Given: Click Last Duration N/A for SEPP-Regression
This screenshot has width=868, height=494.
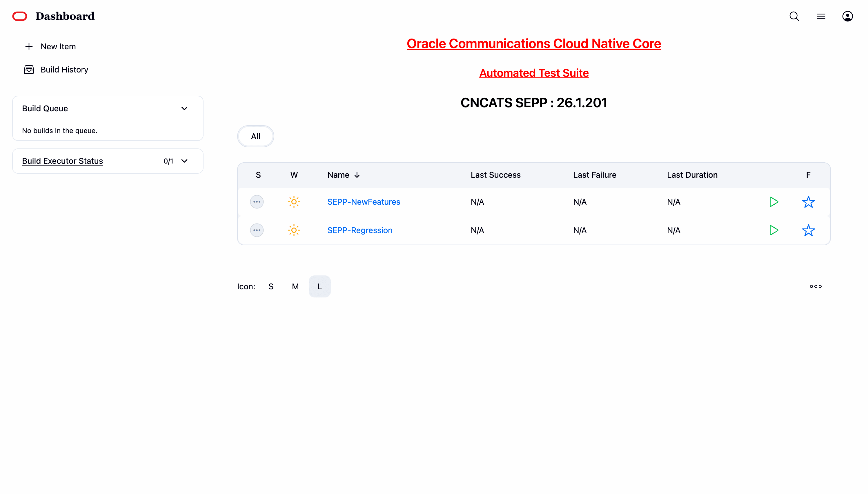Looking at the screenshot, I should [673, 230].
